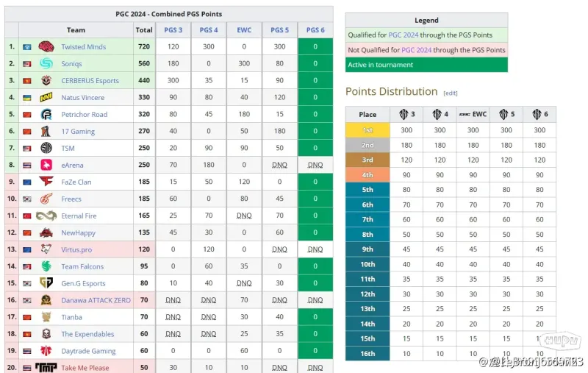588x373 pixels.
Task: Click the PGS 3 icon in Points Distribution header
Action: [x=404, y=114]
